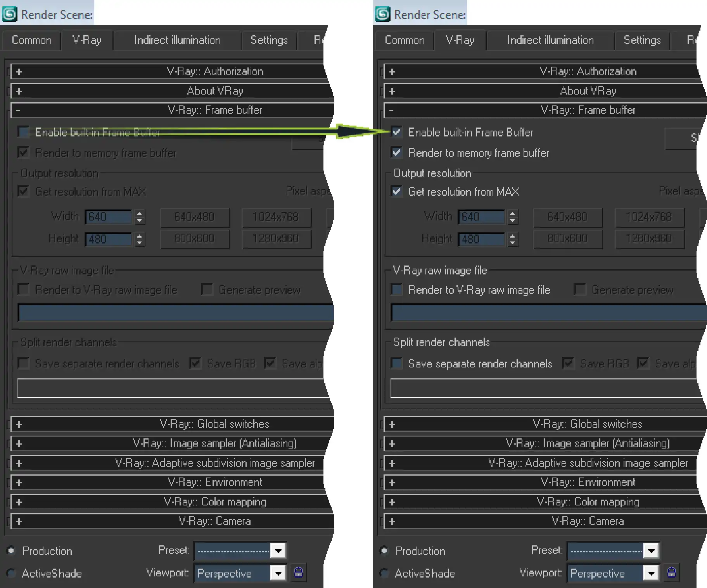Click split render channels path field, right window
The width and height of the screenshot is (707, 588).
tap(546, 388)
